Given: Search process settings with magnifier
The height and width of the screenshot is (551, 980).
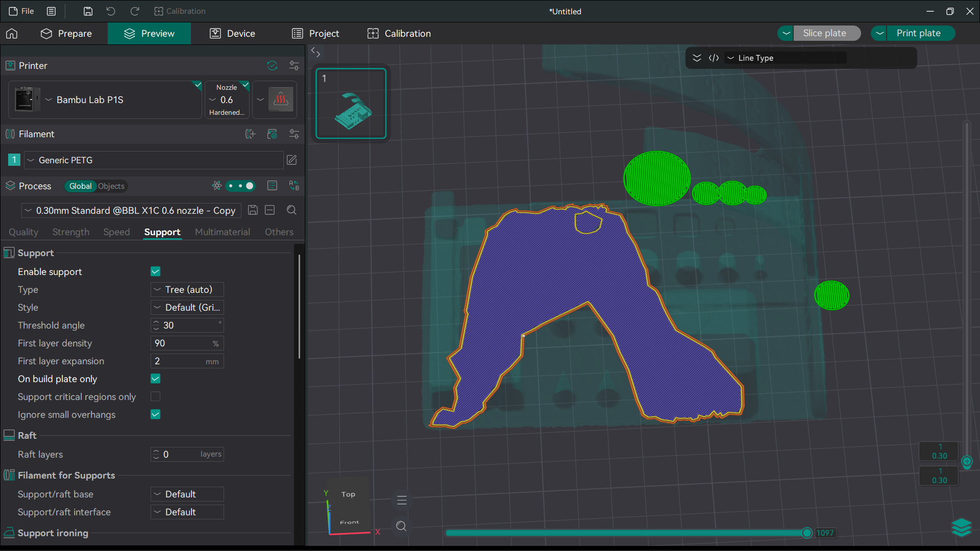Looking at the screenshot, I should [291, 210].
